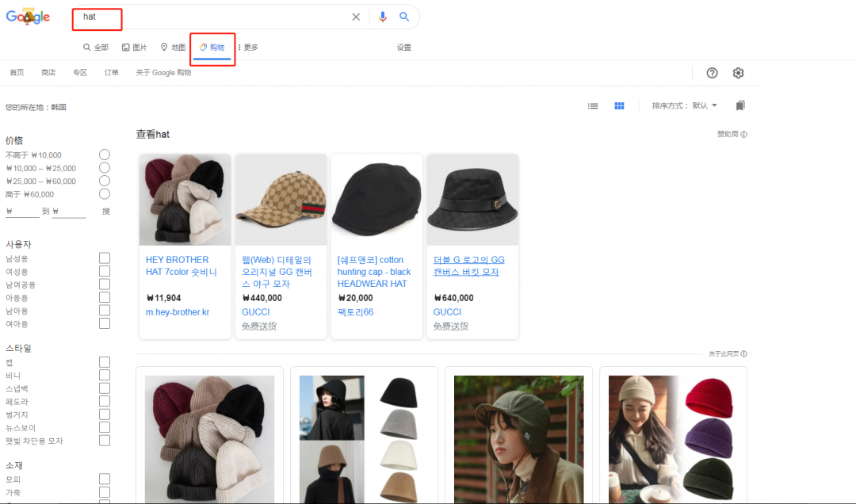Open 设置 settings link
Viewport: 856px width, 504px height.
[x=404, y=48]
